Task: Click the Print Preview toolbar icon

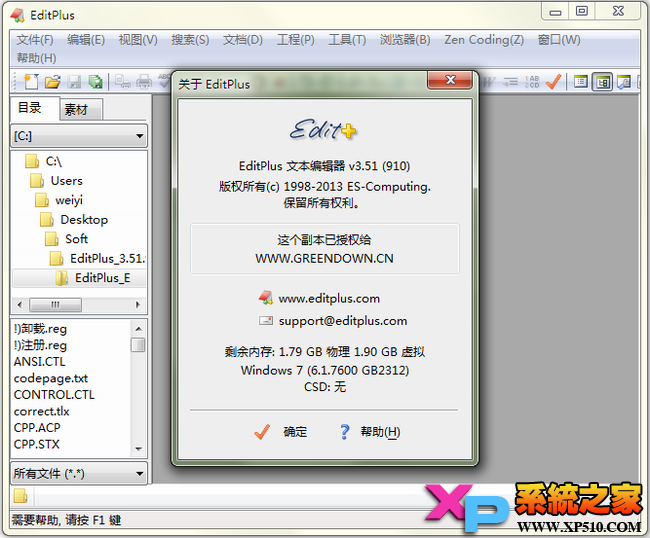Action: (x=123, y=82)
